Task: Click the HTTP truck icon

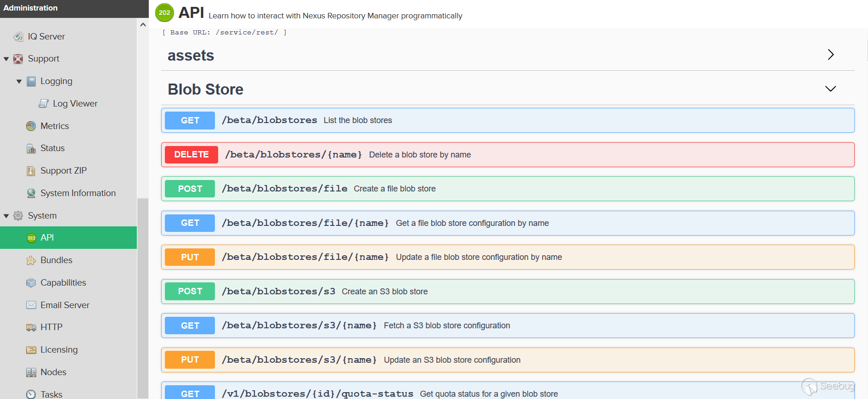Action: coord(31,327)
